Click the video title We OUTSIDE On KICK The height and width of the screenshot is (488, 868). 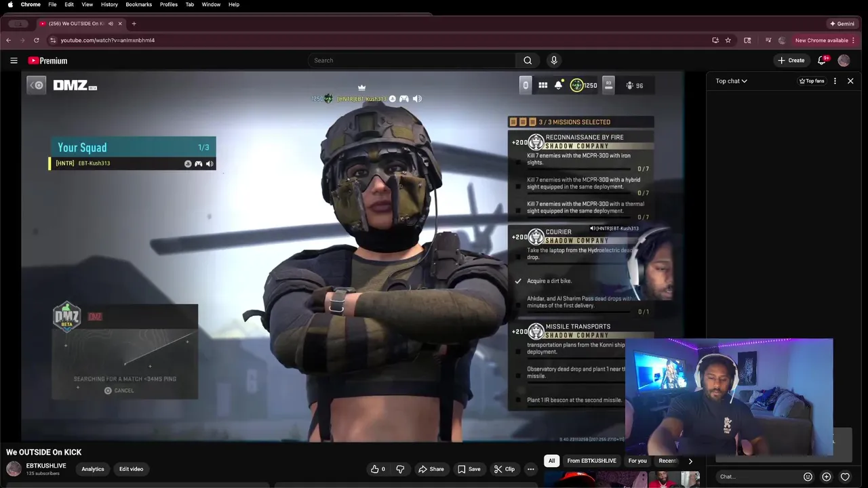(x=44, y=452)
